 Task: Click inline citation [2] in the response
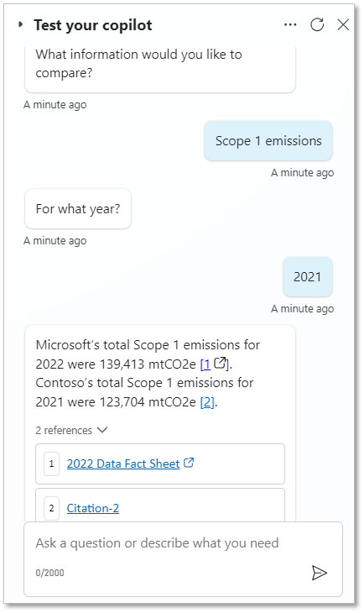point(207,402)
